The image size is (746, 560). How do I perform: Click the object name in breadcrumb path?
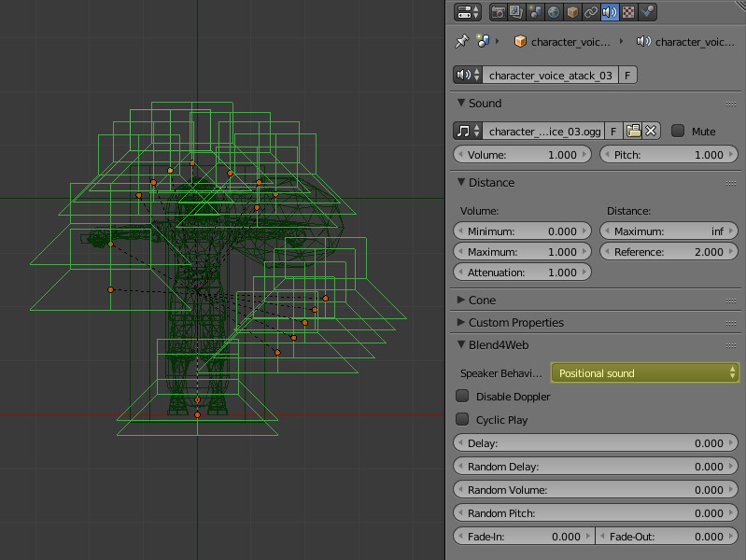[x=570, y=42]
